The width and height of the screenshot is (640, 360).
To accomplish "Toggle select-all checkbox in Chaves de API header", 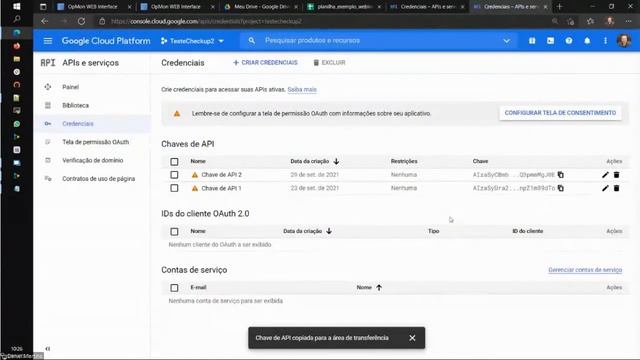I will (174, 162).
